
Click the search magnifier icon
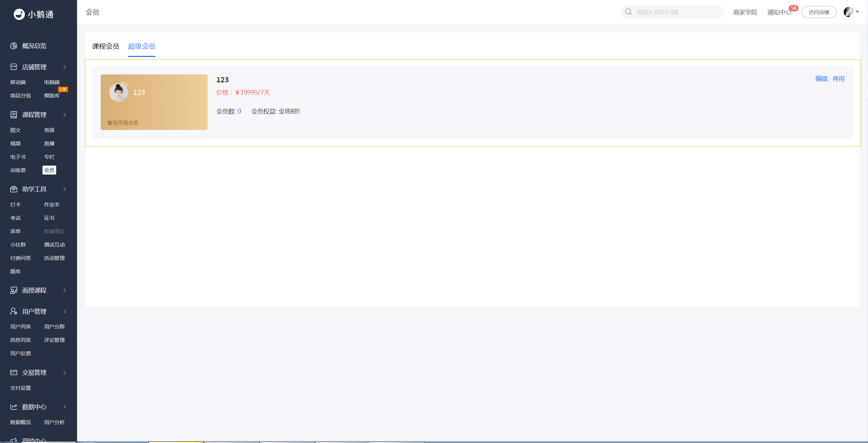tap(628, 12)
